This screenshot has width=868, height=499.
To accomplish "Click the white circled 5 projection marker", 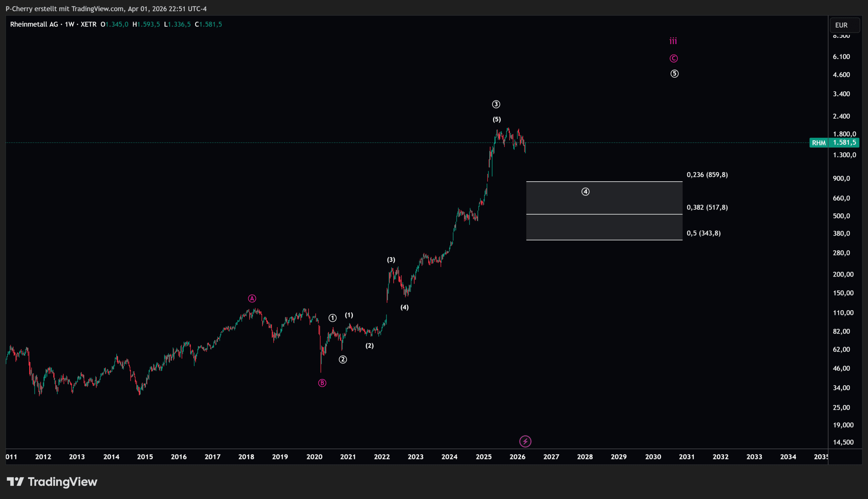I will (674, 74).
